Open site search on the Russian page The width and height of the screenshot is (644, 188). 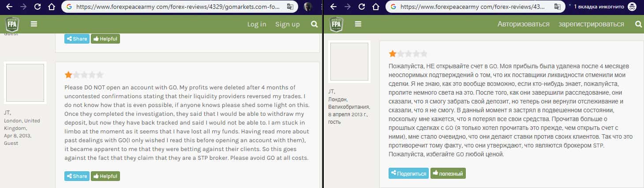click(638, 24)
